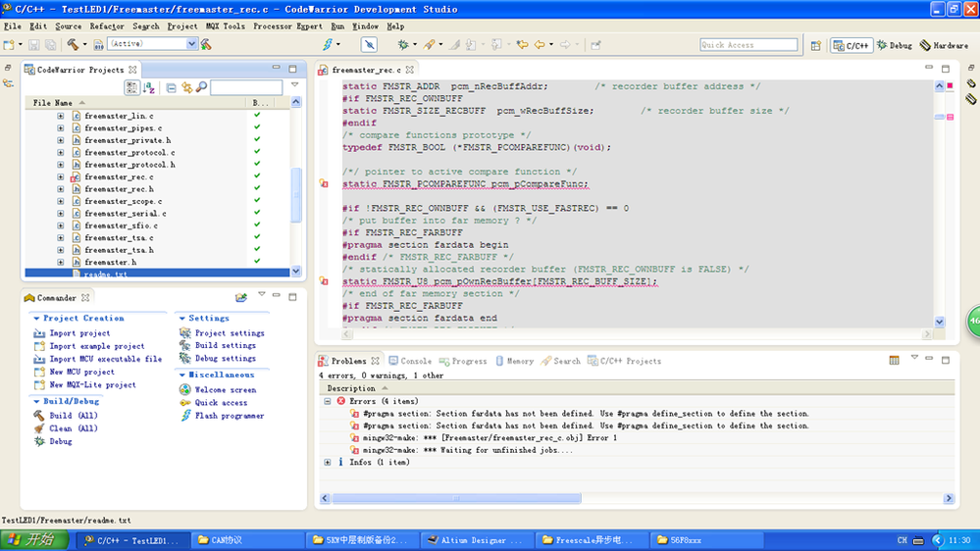Click the Import project link
This screenshot has width=980, height=551.
tap(79, 333)
